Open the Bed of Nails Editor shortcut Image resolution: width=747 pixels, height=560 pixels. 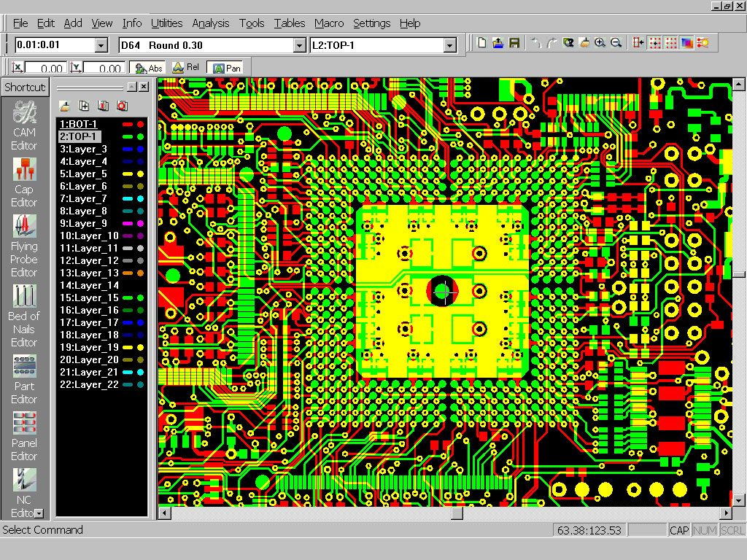pos(24,316)
